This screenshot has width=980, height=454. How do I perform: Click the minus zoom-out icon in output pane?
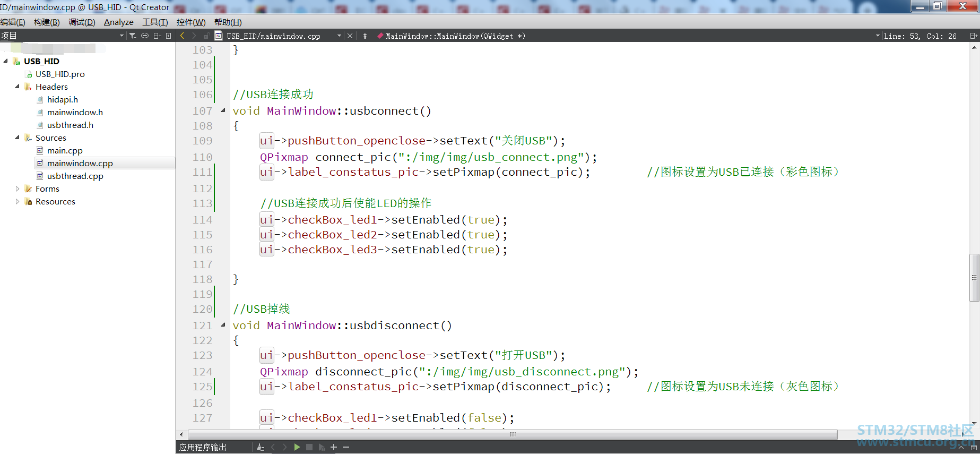coord(346,447)
